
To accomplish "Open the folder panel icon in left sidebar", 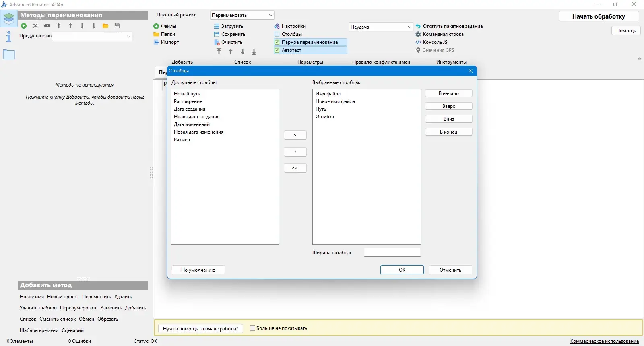I will (x=8, y=54).
